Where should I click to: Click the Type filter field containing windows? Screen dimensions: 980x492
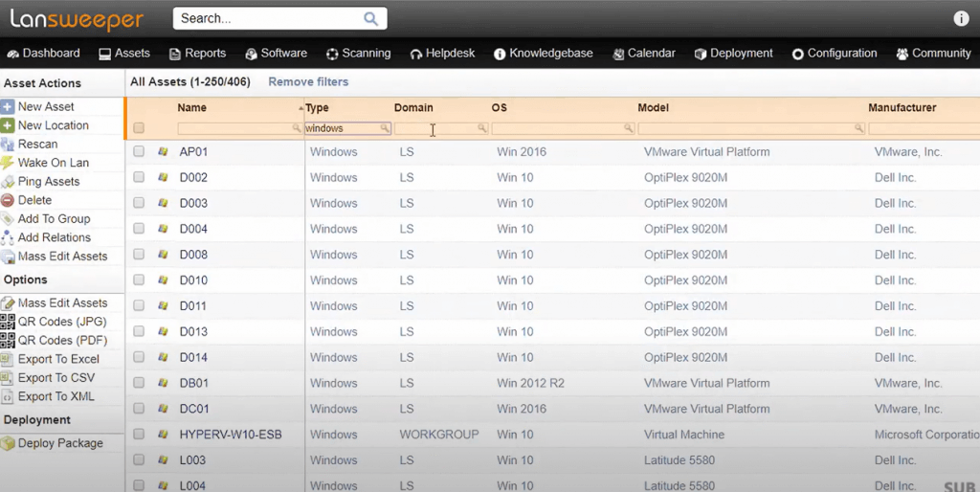347,128
